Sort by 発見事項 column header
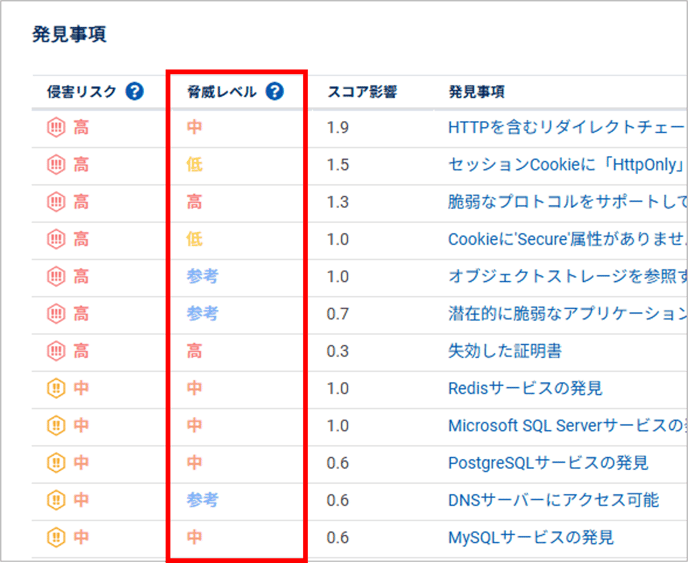The image size is (688, 563). [476, 92]
